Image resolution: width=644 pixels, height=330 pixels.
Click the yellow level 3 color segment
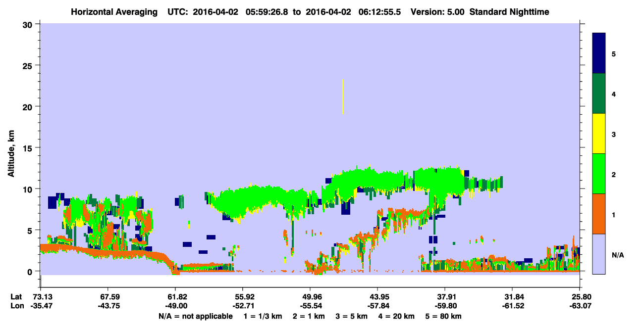(599, 134)
